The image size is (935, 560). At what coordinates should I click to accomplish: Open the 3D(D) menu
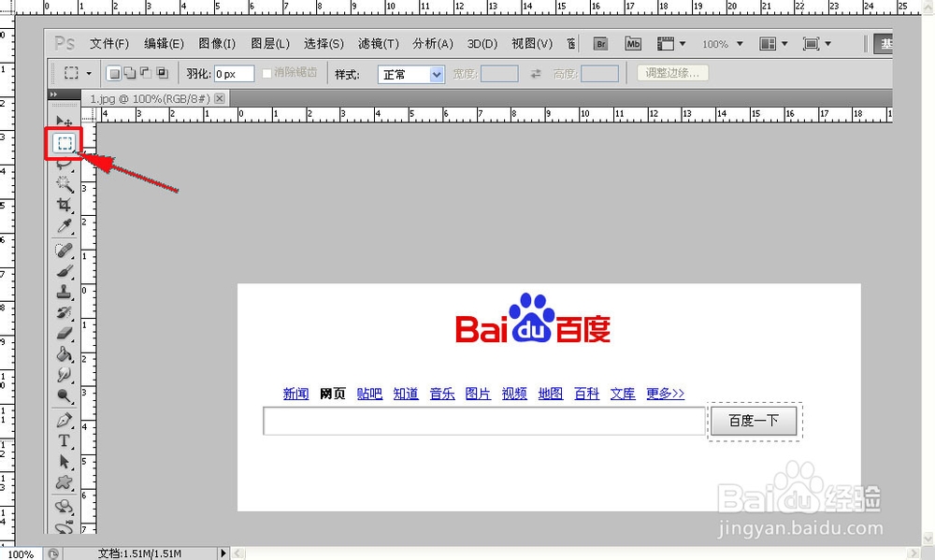pos(482,44)
